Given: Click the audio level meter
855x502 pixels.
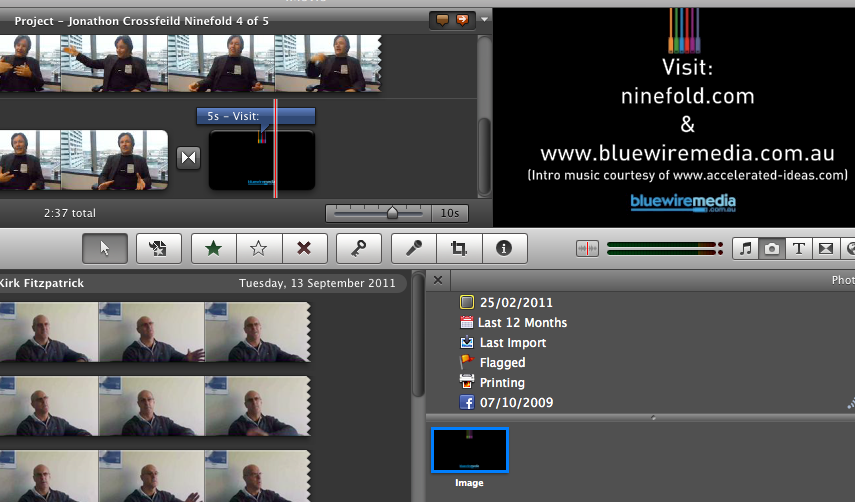Looking at the screenshot, I should (x=665, y=249).
